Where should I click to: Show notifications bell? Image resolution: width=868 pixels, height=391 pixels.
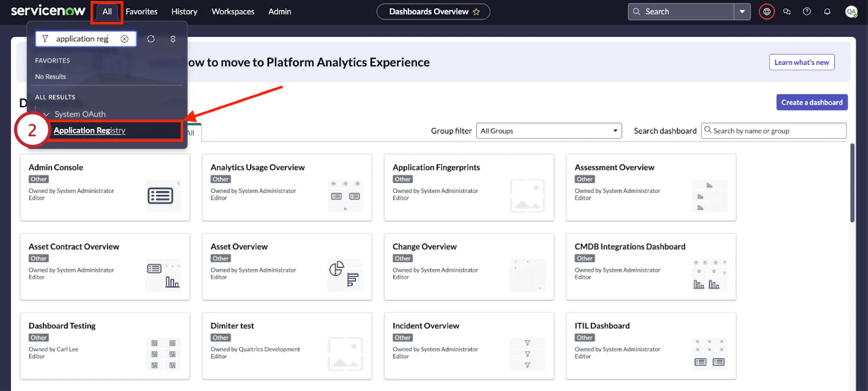(x=827, y=11)
